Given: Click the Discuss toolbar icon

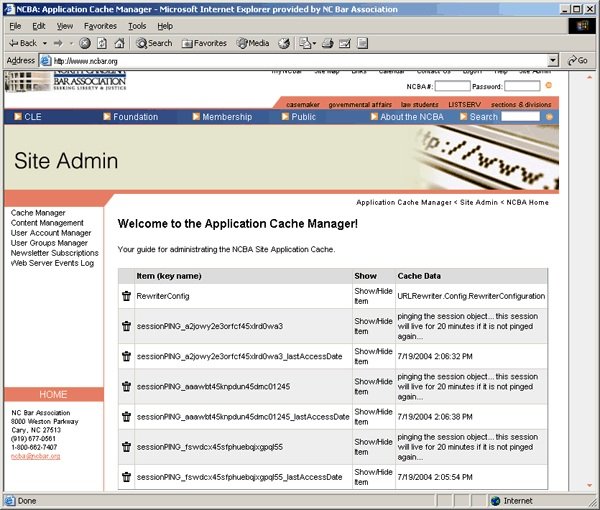Looking at the screenshot, I should (362, 43).
